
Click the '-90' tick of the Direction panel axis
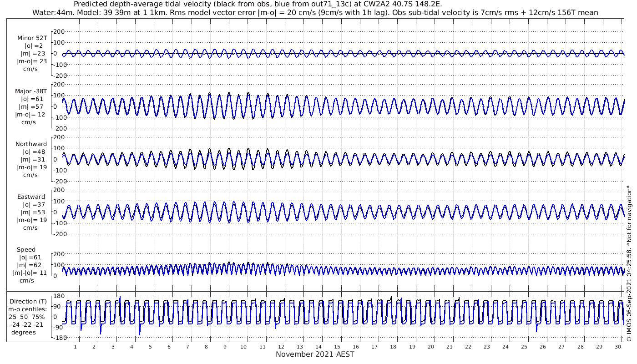tap(58, 328)
